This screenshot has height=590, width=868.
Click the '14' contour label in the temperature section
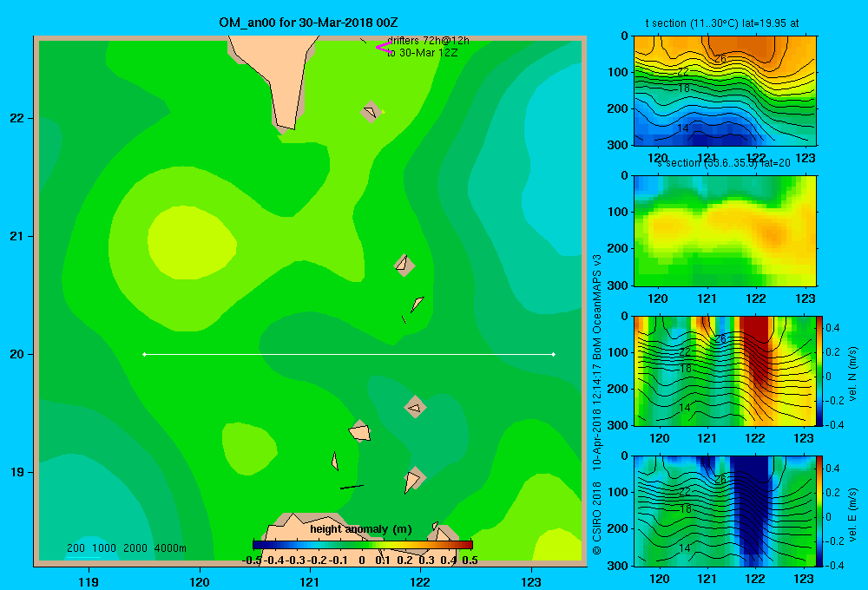click(x=682, y=128)
